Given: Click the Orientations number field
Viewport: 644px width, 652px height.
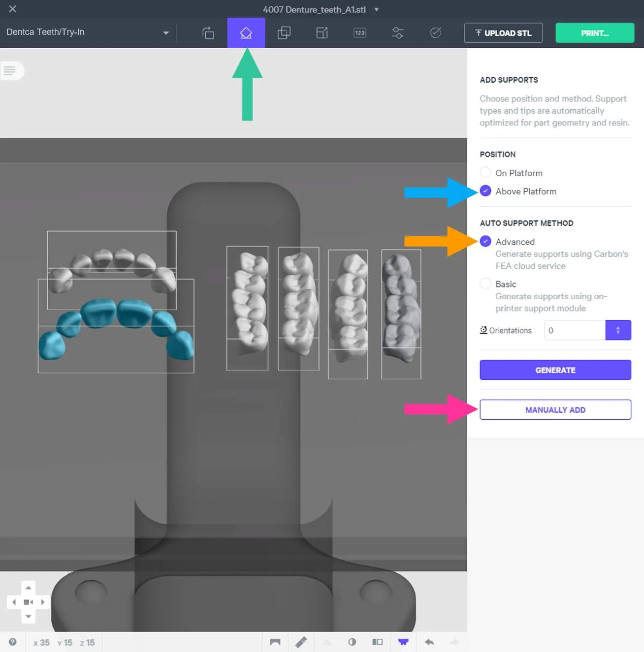Looking at the screenshot, I should [575, 330].
